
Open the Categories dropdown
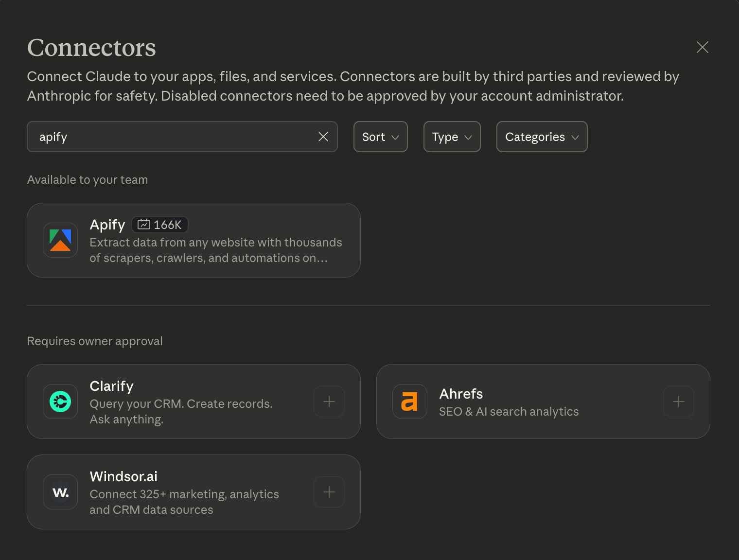(x=541, y=137)
